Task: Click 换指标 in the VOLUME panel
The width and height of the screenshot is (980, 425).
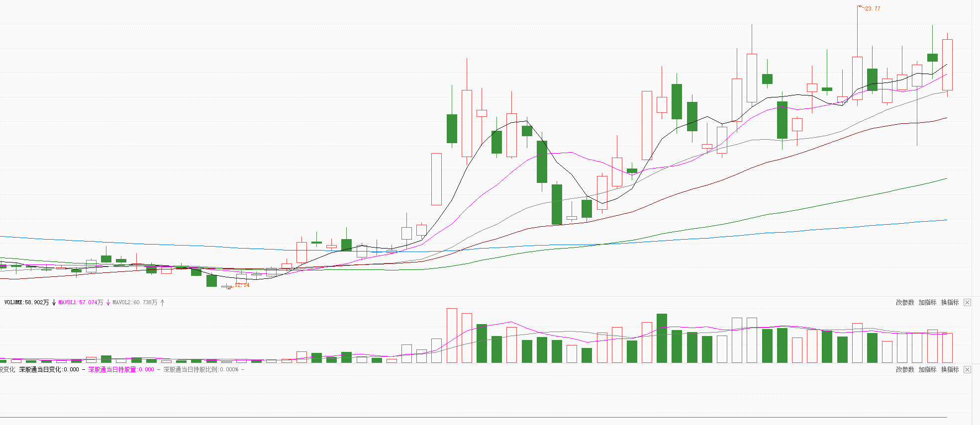Action: coord(950,302)
